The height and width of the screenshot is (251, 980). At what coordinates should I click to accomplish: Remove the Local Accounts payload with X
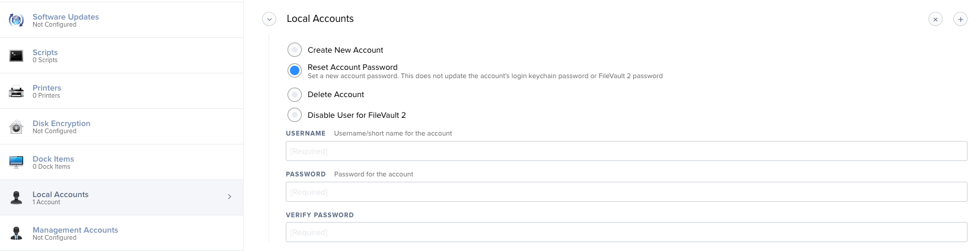pos(935,20)
